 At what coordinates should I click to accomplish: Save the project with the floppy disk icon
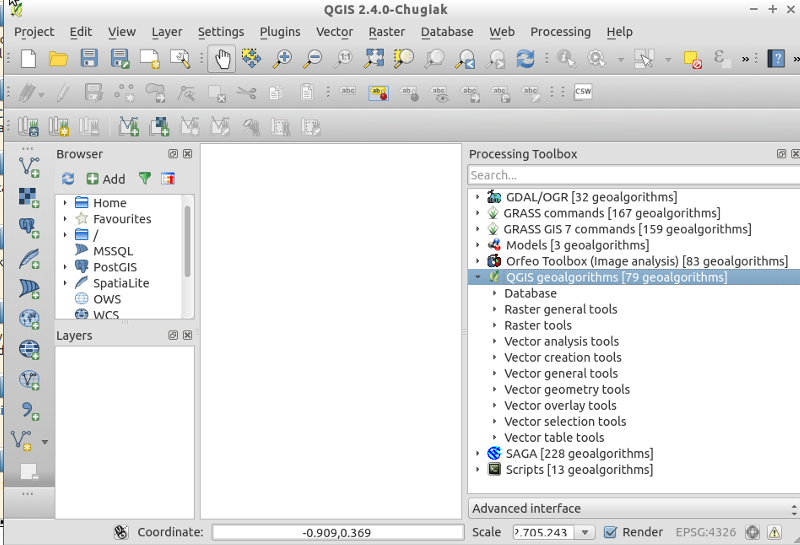(89, 59)
